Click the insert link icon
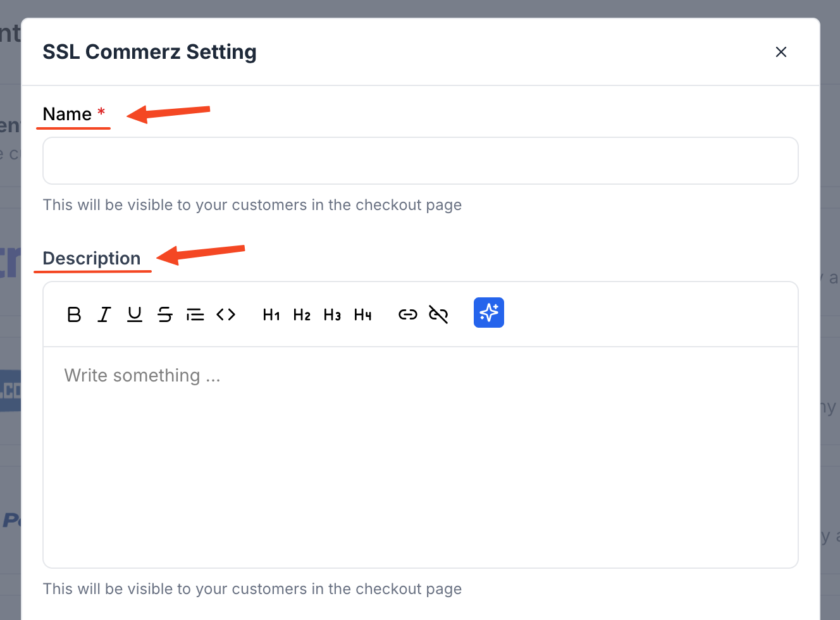 [407, 314]
